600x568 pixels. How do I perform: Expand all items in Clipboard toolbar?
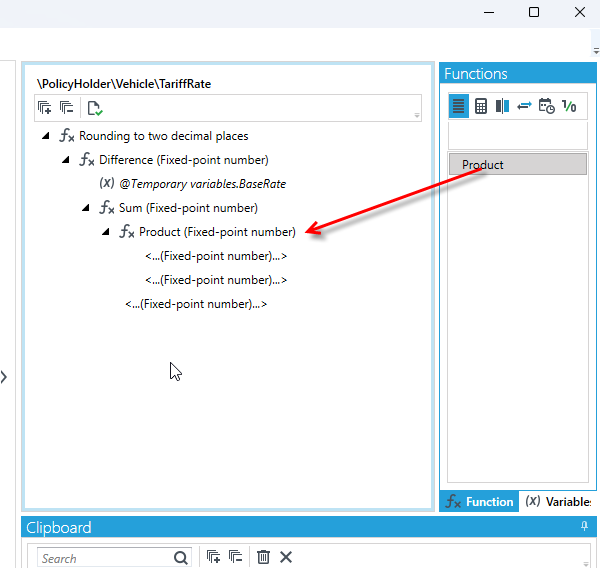click(x=213, y=557)
